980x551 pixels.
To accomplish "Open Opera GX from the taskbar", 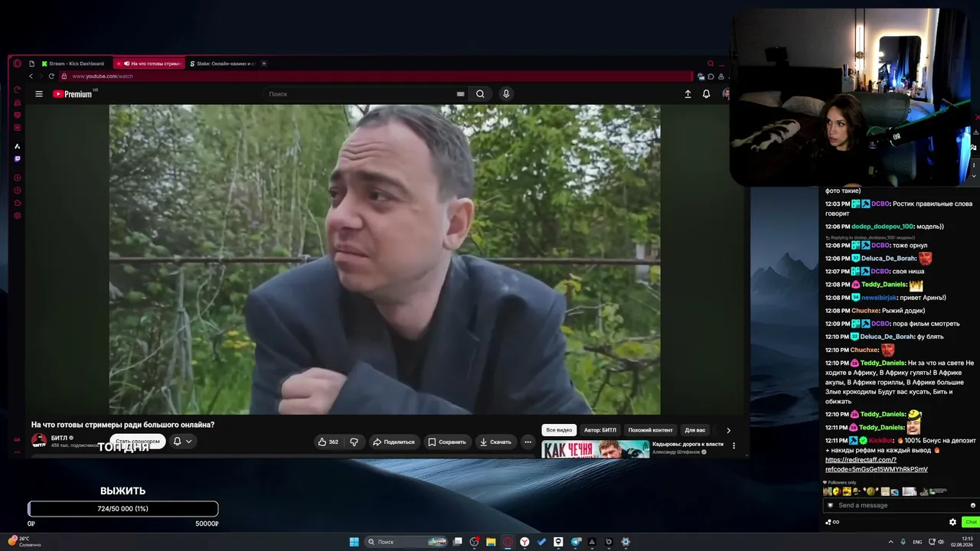I will click(x=508, y=542).
